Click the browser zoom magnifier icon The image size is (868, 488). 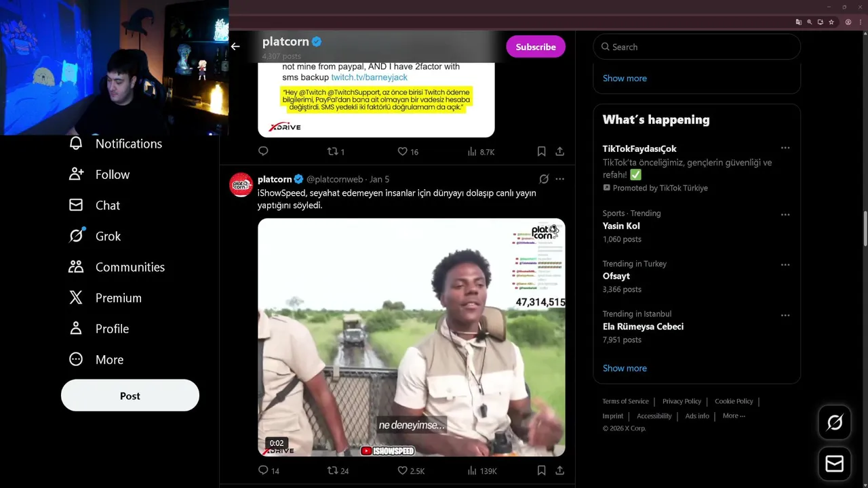tap(810, 22)
